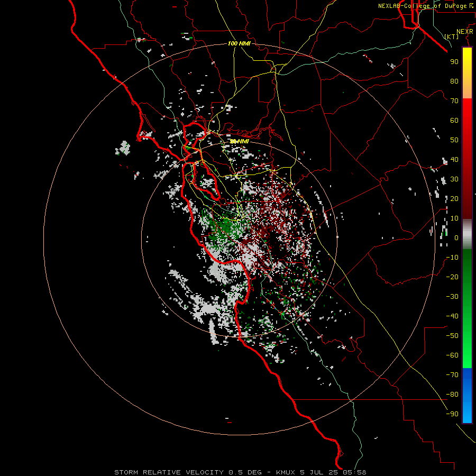Image resolution: width=476 pixels, height=476 pixels.
Task: Click the 5 JUL 25 date in caption
Action: click(x=319, y=472)
